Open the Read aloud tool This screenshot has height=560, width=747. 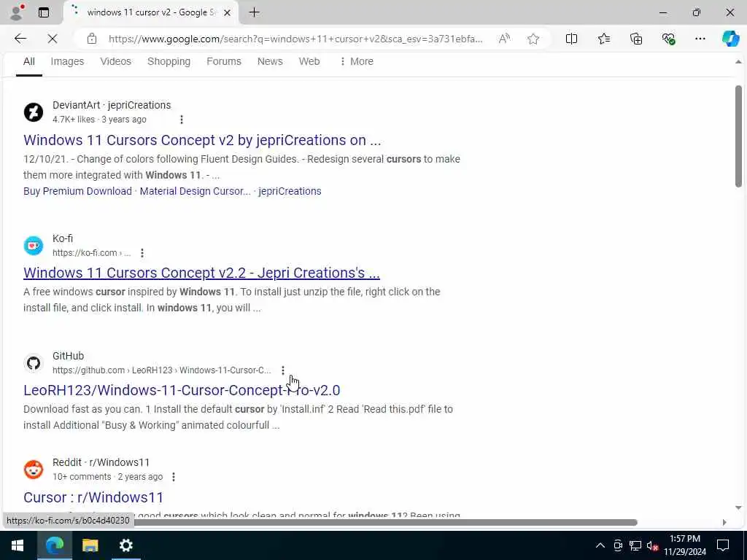coord(504,39)
